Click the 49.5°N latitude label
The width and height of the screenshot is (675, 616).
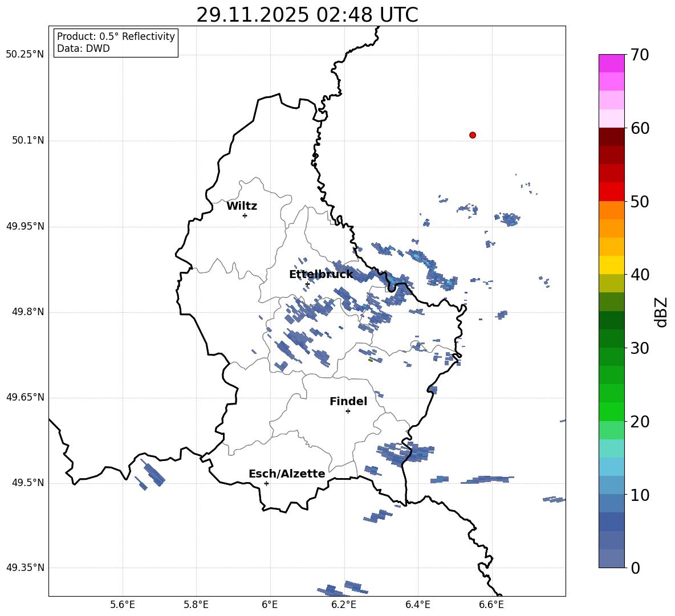[28, 483]
